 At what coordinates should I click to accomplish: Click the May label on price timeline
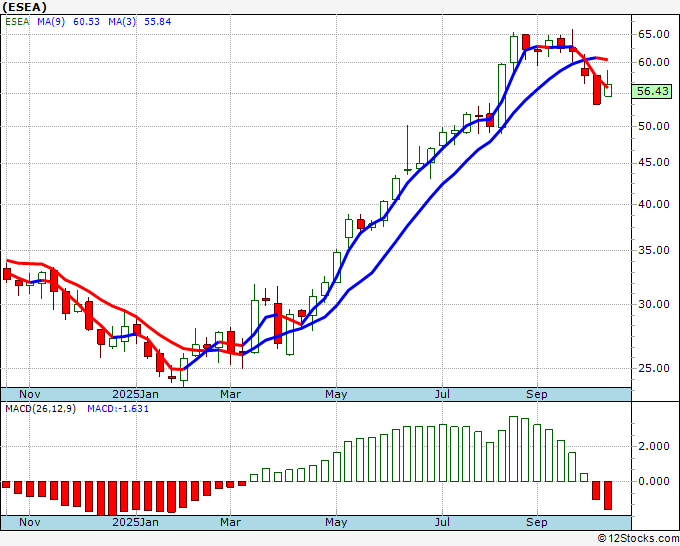point(336,394)
